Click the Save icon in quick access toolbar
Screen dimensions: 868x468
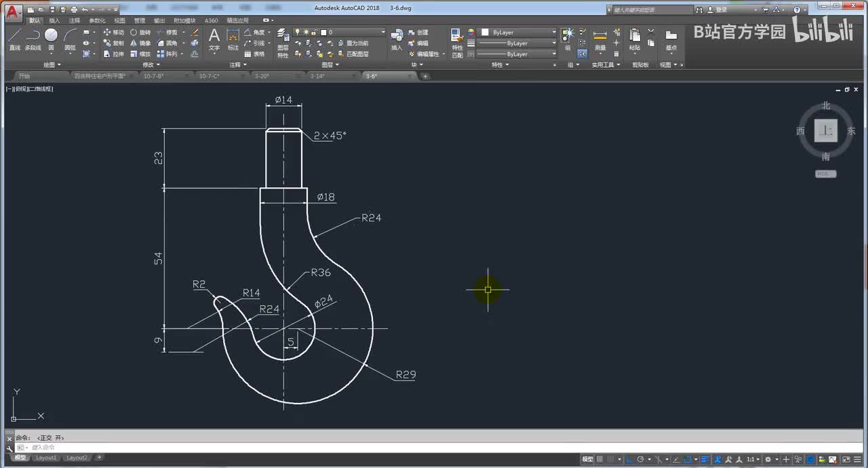pos(52,10)
